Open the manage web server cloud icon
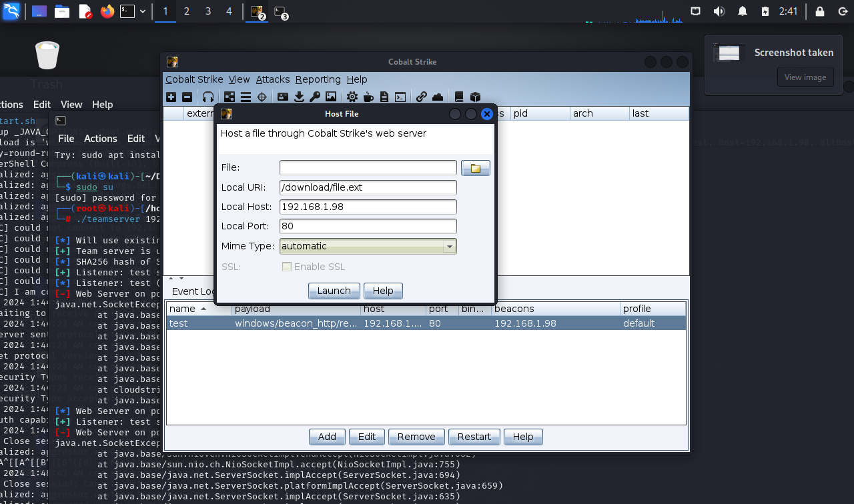Screen dimensions: 854x504 (438, 97)
